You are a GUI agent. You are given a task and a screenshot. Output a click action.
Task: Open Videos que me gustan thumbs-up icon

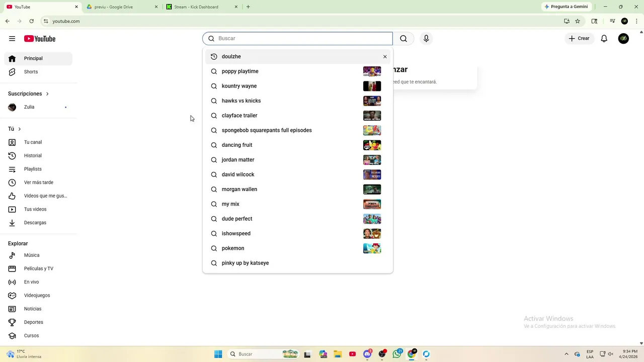tap(12, 196)
